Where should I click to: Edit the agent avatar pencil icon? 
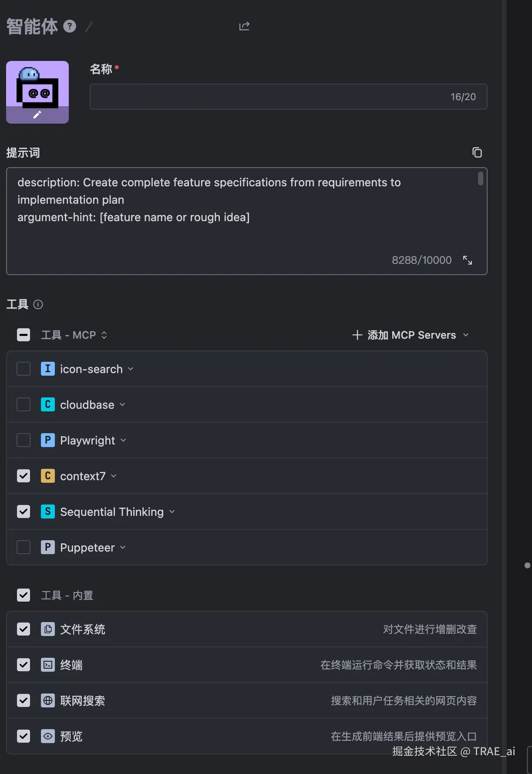[x=37, y=115]
